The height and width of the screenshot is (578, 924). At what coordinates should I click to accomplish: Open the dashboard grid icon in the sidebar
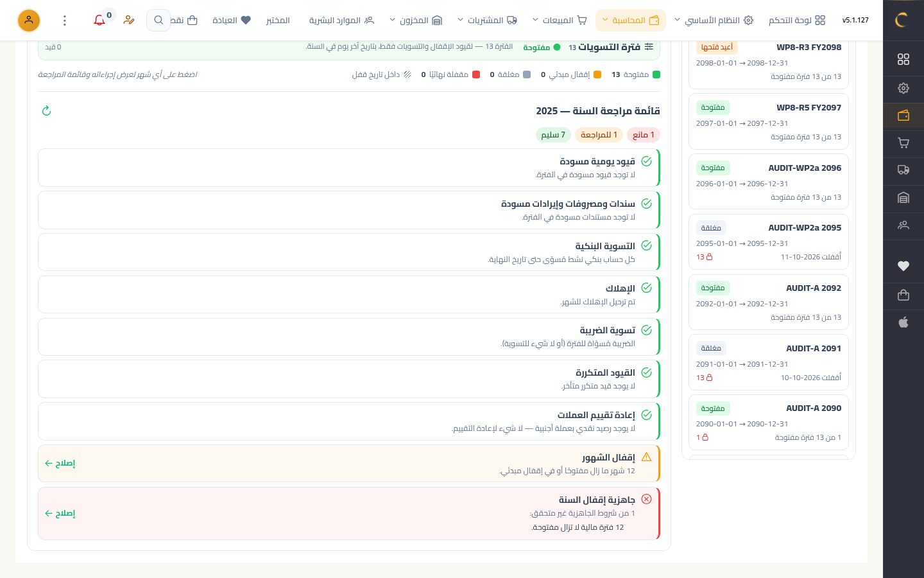[x=903, y=59]
